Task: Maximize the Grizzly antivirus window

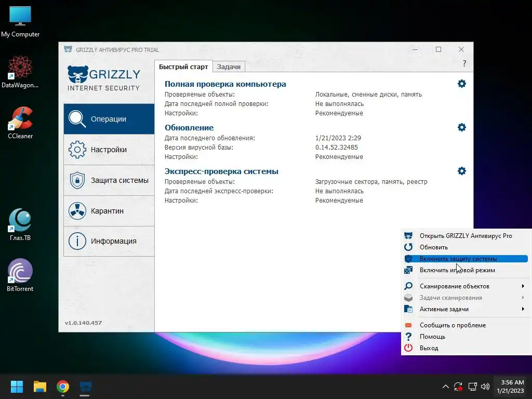Action: point(438,49)
